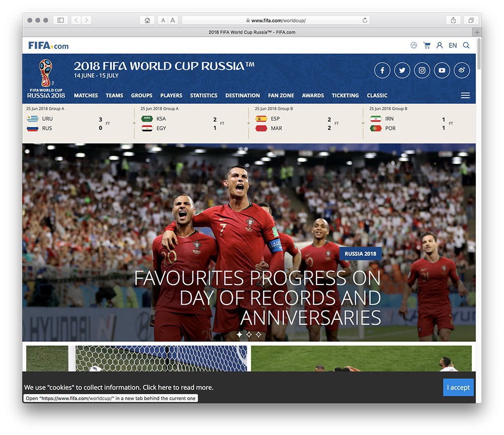This screenshot has width=504, height=435.
Task: Open the KSA vs EGY match result
Action: click(x=192, y=123)
